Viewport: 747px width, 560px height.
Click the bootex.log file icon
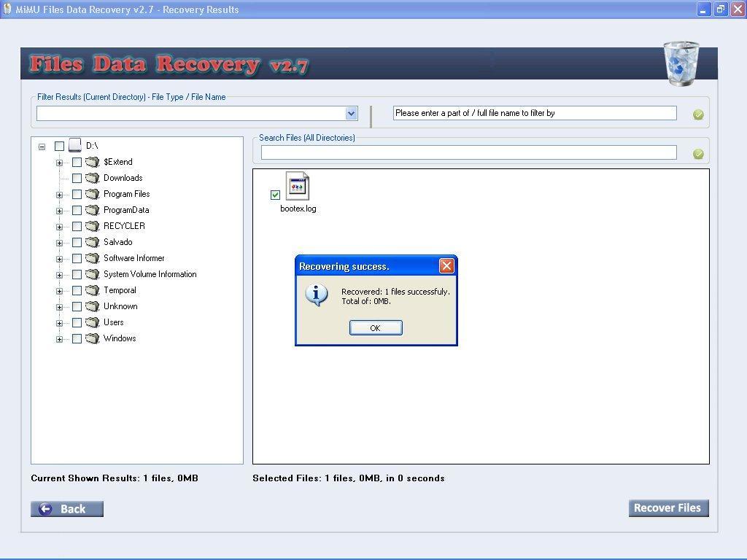tap(298, 186)
